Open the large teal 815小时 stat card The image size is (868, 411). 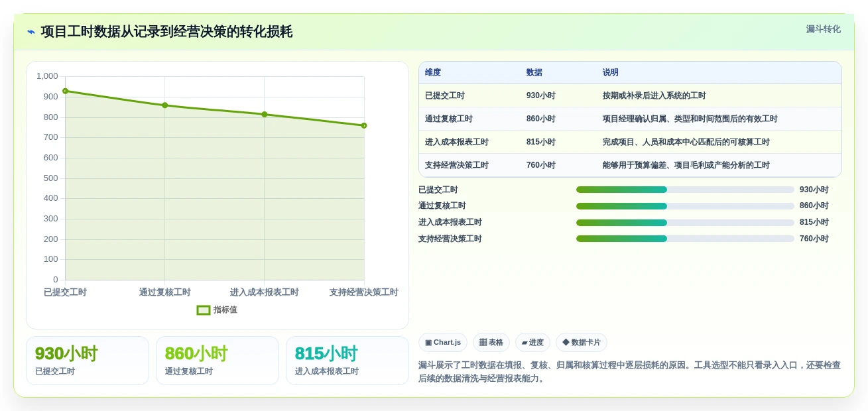pos(347,361)
